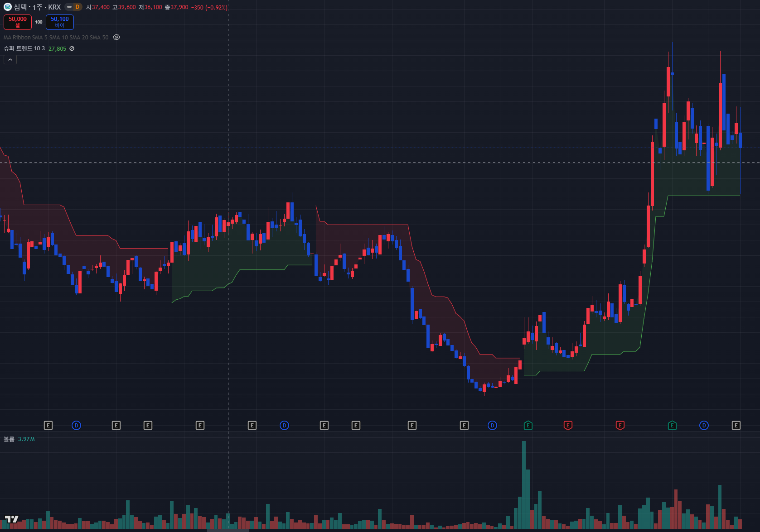Click the third blue D dividend marker from left
This screenshot has width=760, height=532.
tap(492, 425)
